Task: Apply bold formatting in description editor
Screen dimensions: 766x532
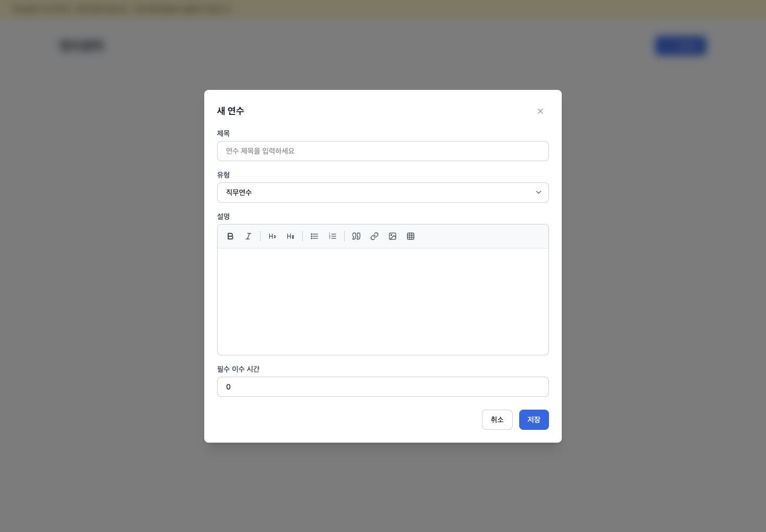Action: (x=230, y=236)
